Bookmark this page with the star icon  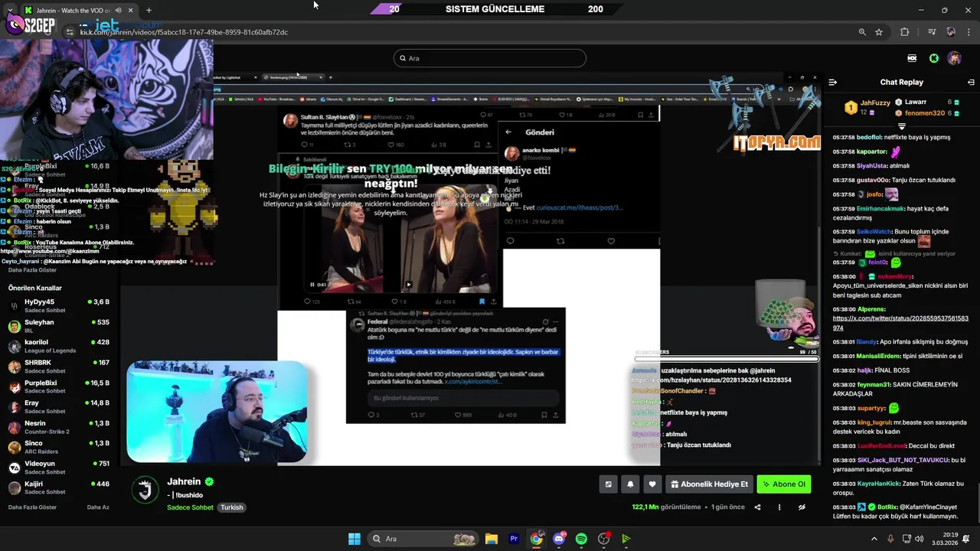[879, 32]
